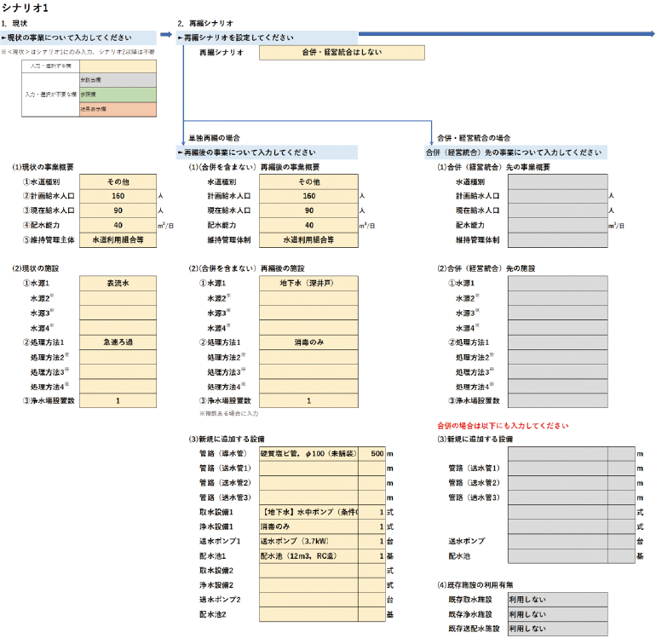
Task: Click 再編後 維持管理体制 cell
Action: 308,240
